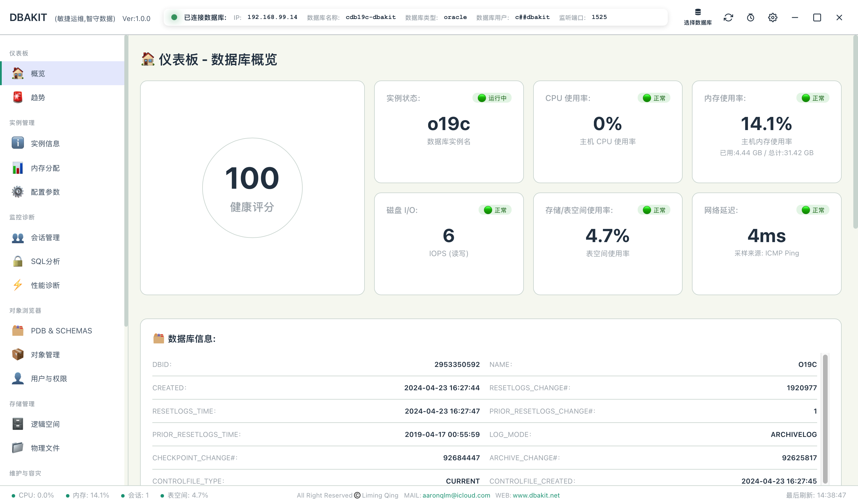The width and height of the screenshot is (858, 504).
Task: Click the CPU: 0.0% status bar entry
Action: coord(33,495)
